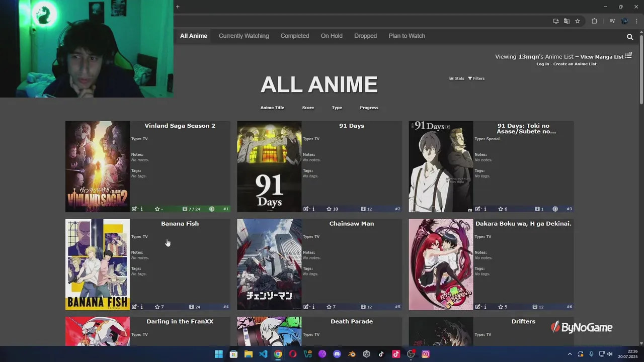Click the Chainsaw Man poster
The width and height of the screenshot is (644, 362).
click(x=269, y=264)
